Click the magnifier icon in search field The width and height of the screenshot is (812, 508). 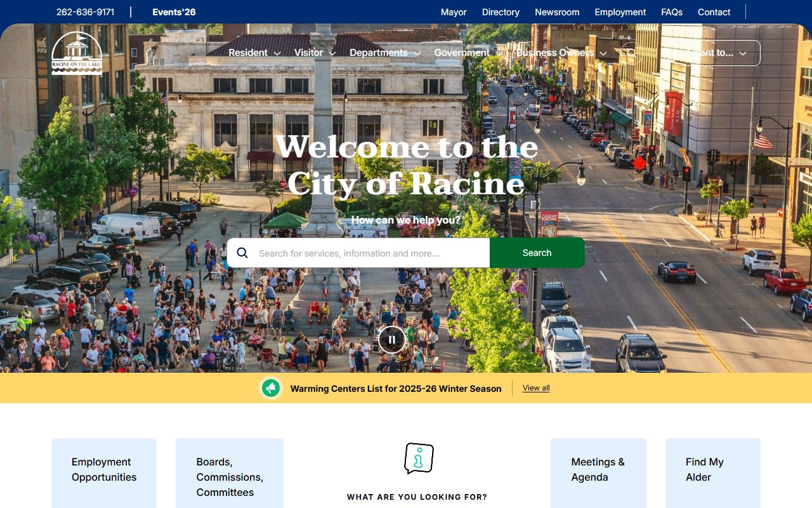point(242,253)
